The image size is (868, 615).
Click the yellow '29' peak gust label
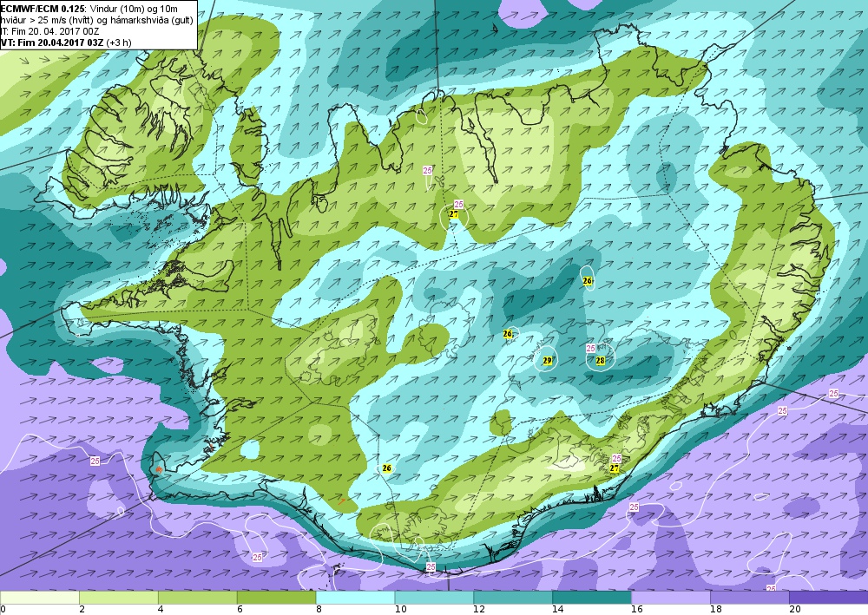pyautogui.click(x=547, y=361)
